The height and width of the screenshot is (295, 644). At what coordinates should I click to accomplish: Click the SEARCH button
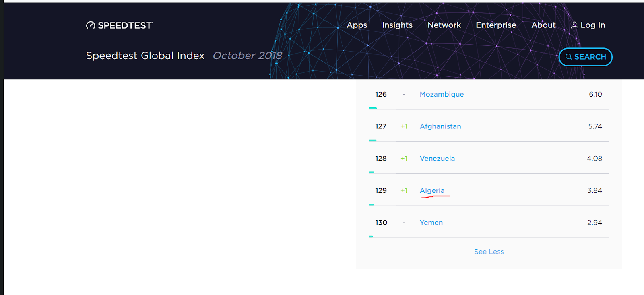586,57
